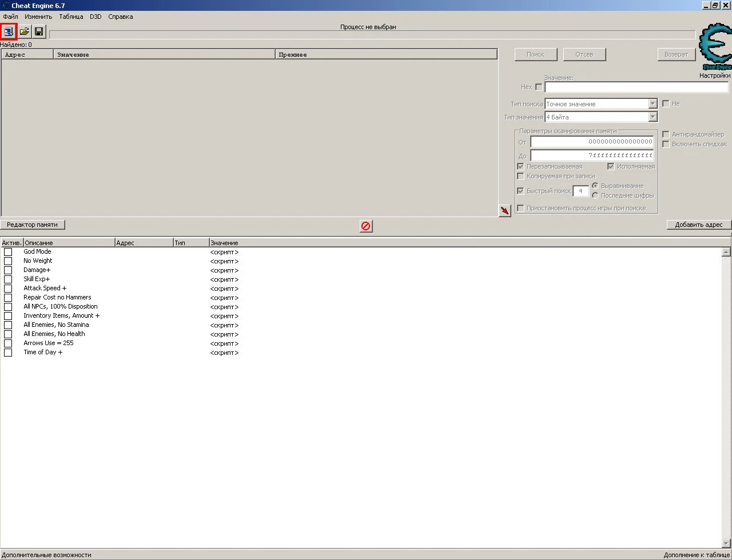The image size is (732, 560).
Task: Click 'Дополнительные возможности' in status bar
Action: point(46,555)
